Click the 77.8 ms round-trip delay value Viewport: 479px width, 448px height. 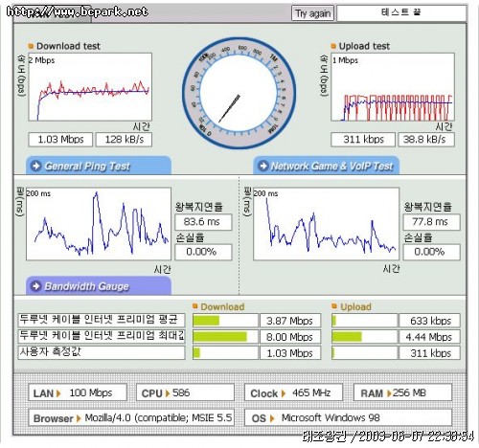[x=432, y=222]
